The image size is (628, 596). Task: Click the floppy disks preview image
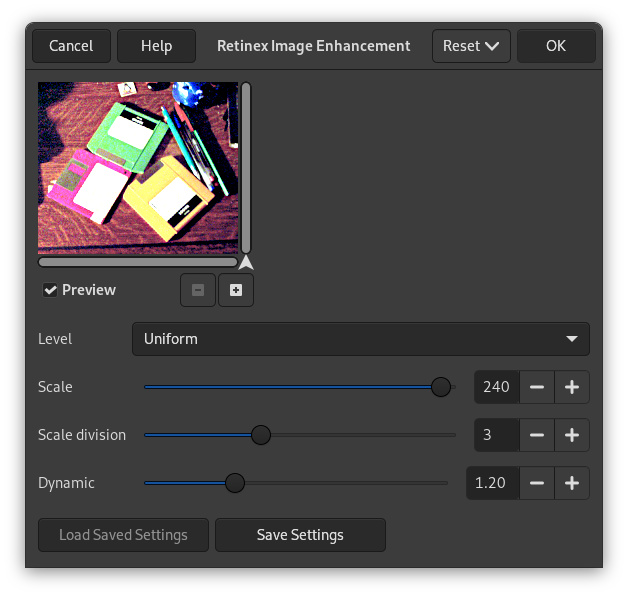coord(138,167)
